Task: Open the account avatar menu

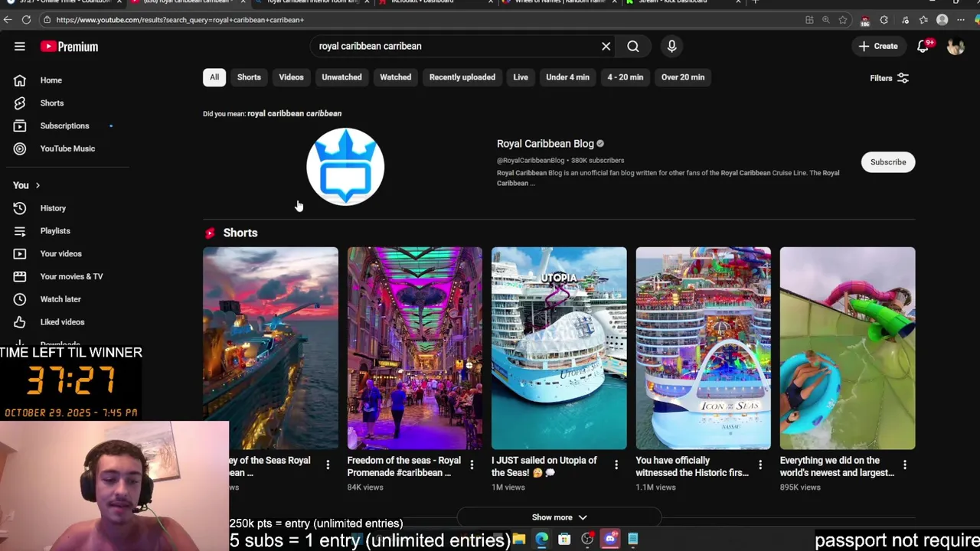Action: [x=955, y=47]
